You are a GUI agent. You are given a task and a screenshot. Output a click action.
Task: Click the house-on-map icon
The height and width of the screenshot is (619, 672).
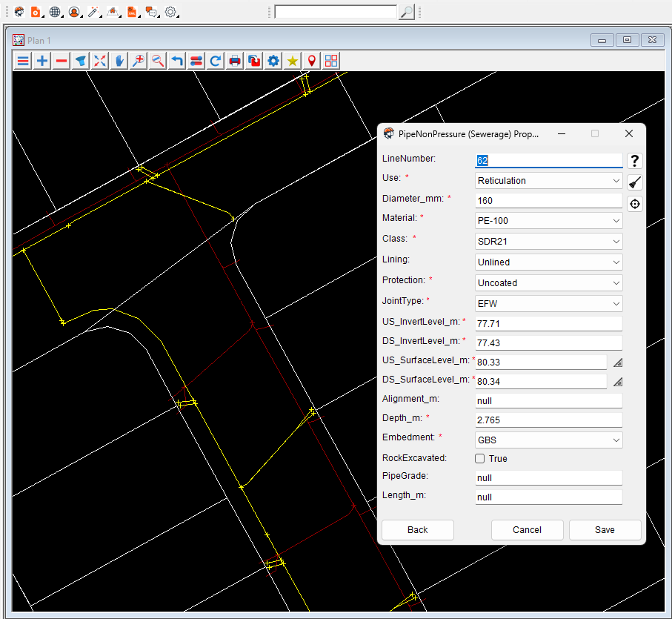[x=113, y=12]
